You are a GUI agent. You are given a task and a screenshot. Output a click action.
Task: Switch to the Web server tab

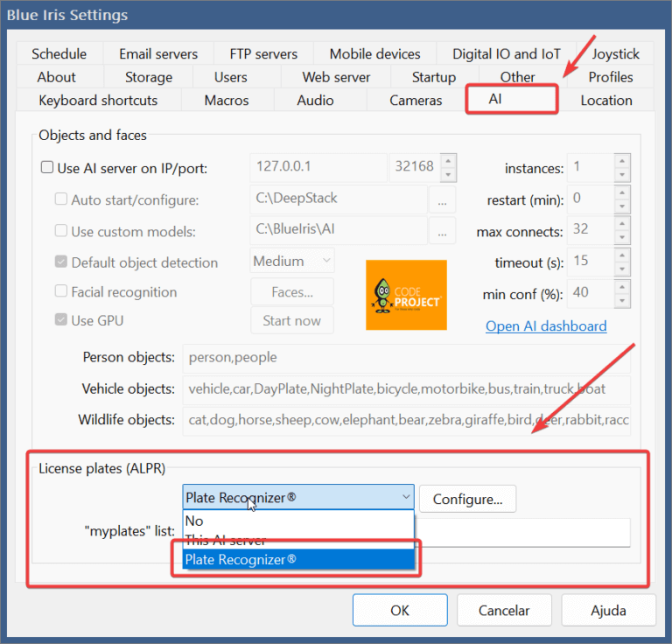pyautogui.click(x=336, y=77)
